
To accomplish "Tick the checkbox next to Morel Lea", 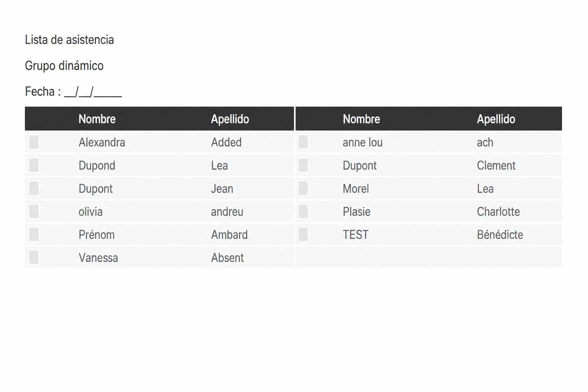I will [303, 188].
